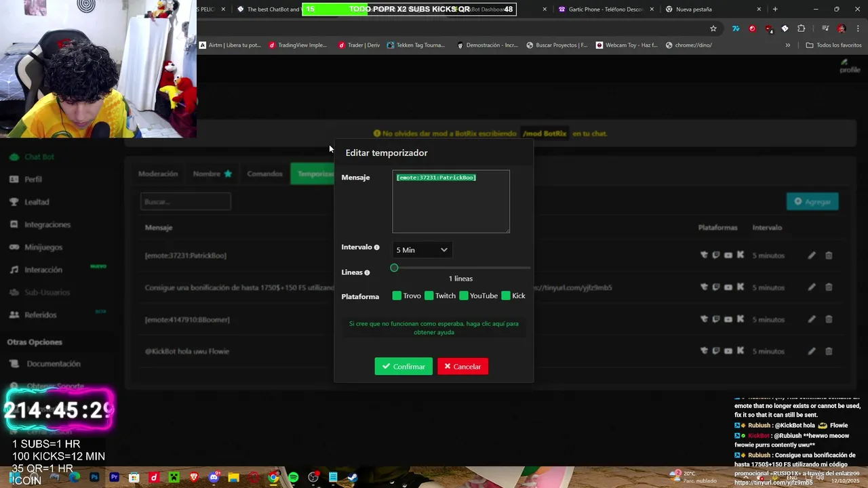868x488 pixels.
Task: Click Kick platform icon in PatrickBoo row
Action: pos(741,256)
